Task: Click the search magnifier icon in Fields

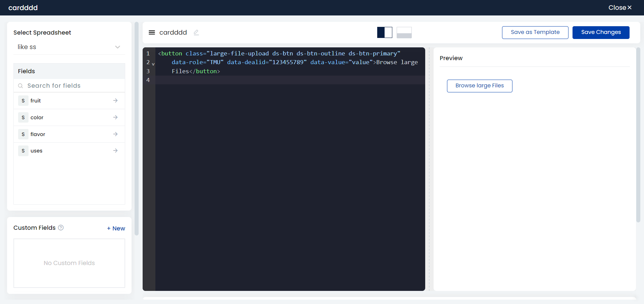Action: coord(20,86)
